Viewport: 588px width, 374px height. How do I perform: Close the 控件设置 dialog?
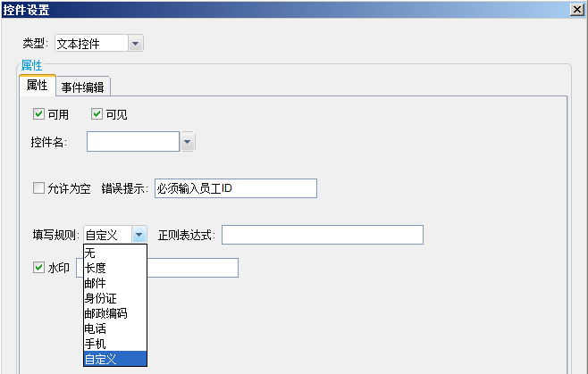point(577,9)
